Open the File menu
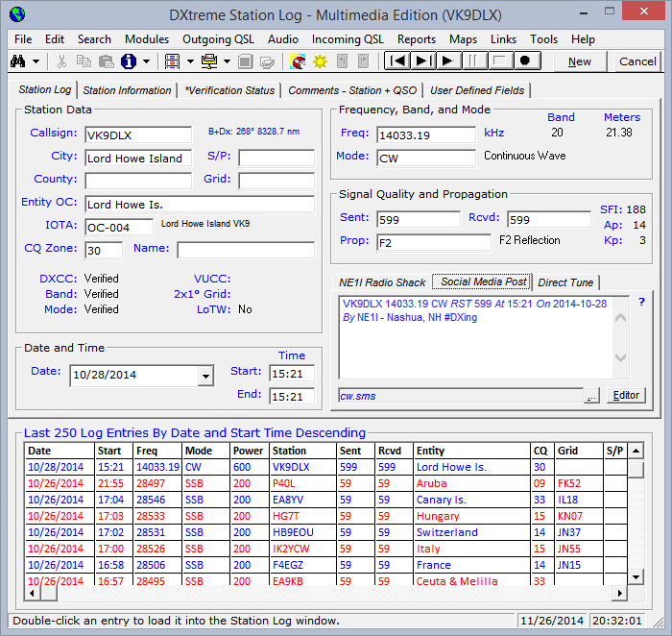The image size is (672, 636). click(x=23, y=39)
